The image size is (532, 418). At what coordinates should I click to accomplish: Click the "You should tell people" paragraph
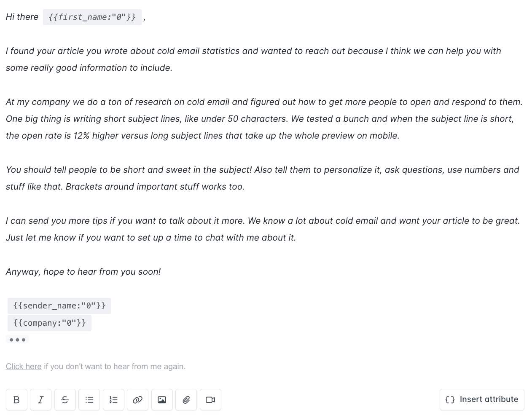click(x=263, y=178)
